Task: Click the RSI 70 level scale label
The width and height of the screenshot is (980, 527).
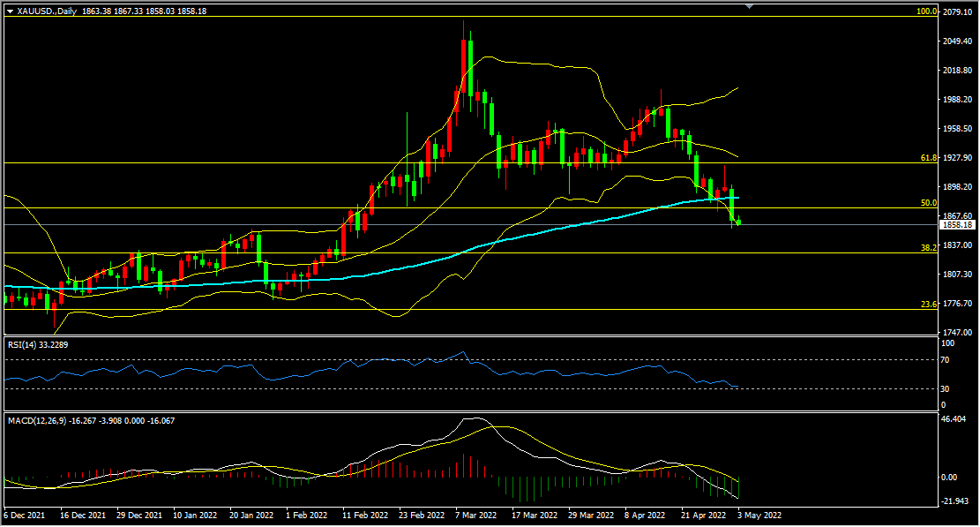Action: click(945, 360)
